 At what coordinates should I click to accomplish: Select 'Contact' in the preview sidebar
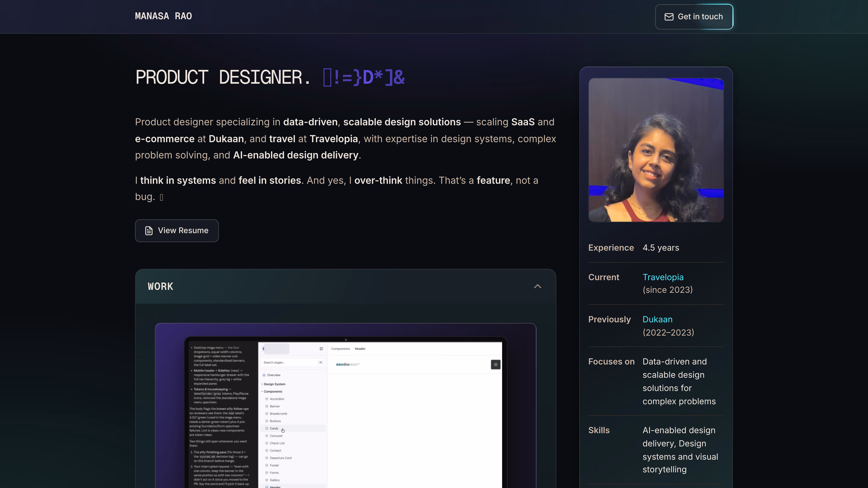pos(275,451)
